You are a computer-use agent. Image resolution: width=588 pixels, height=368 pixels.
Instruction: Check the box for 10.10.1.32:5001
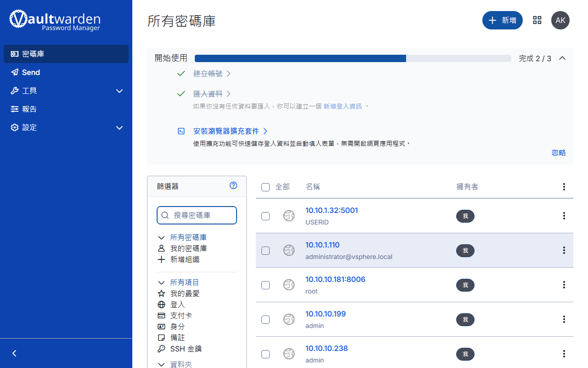pos(266,216)
